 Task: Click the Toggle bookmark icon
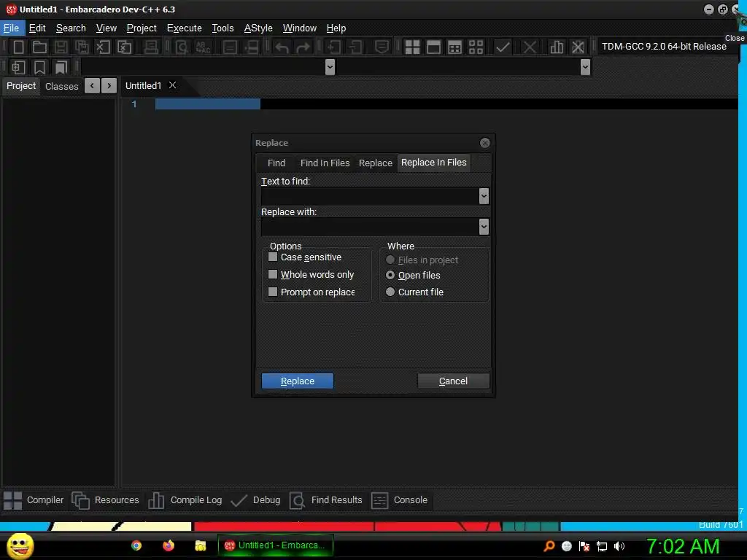pyautogui.click(x=39, y=67)
